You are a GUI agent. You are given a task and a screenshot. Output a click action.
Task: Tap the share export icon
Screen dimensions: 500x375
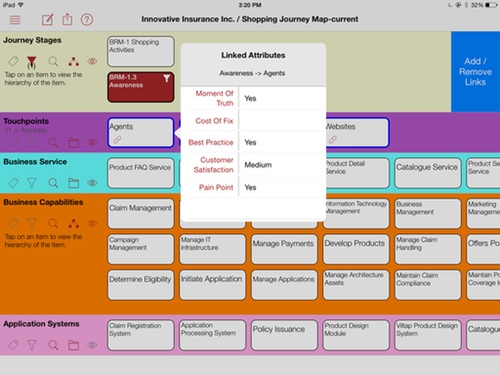[67, 19]
